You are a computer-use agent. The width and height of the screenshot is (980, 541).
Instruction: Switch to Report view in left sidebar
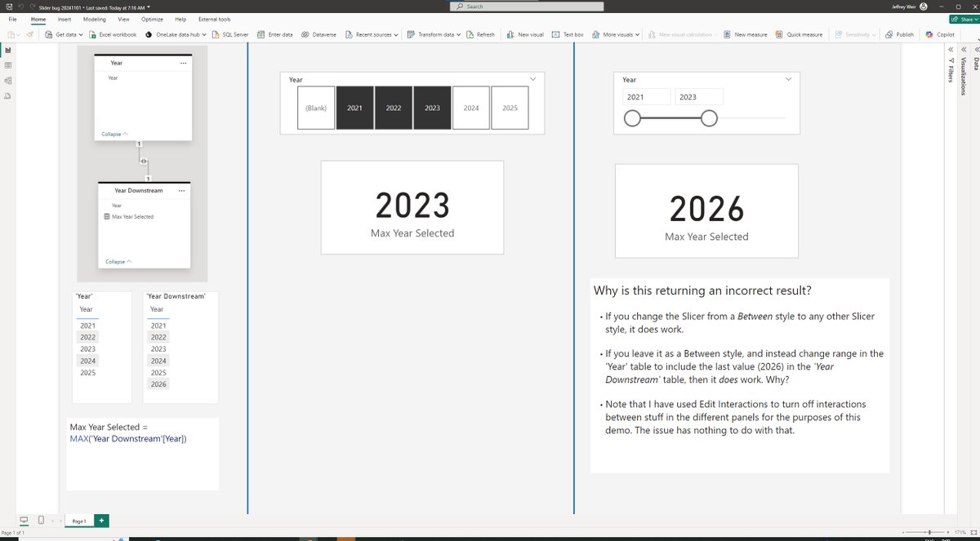tap(7, 50)
